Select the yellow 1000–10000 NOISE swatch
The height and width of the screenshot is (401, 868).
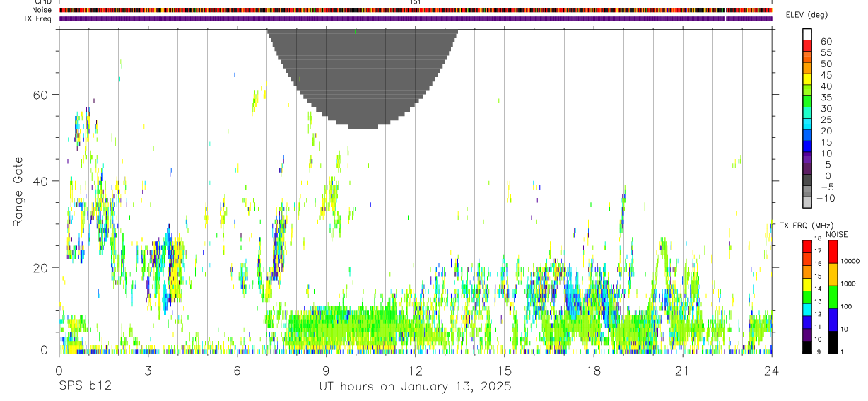point(833,274)
